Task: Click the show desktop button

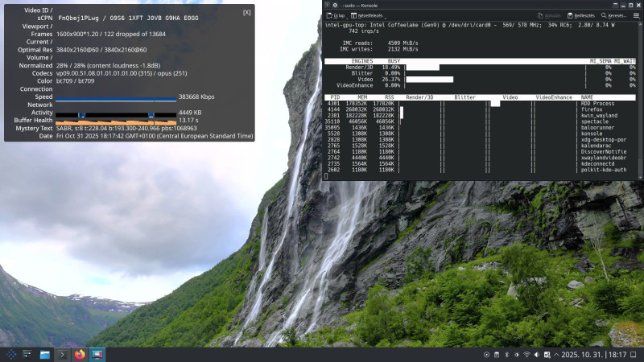Action: click(634, 355)
